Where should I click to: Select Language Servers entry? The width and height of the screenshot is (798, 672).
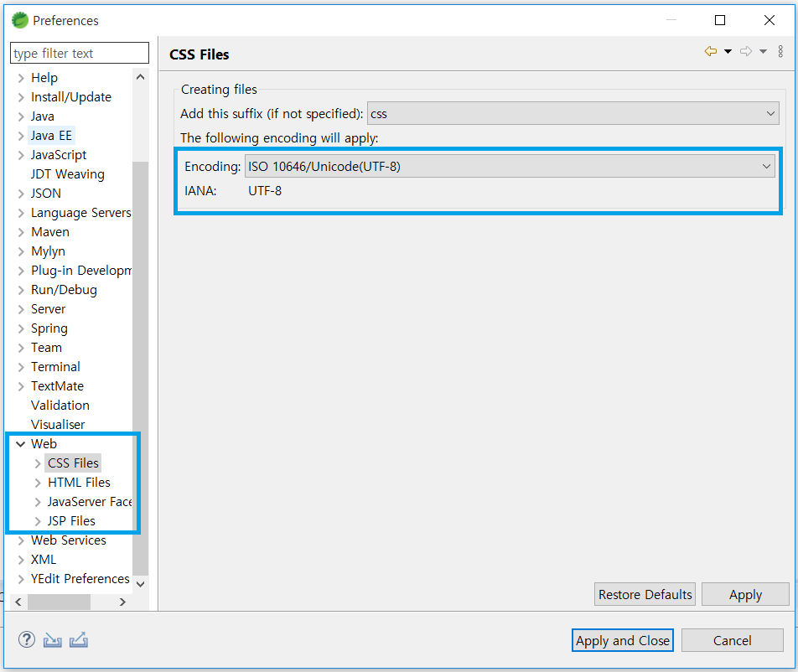coord(80,213)
